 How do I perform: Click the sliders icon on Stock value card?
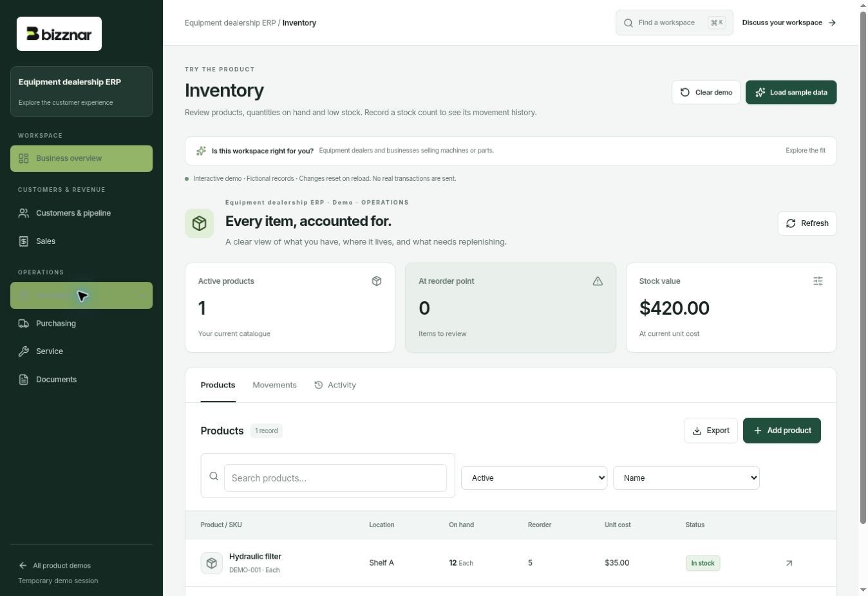(818, 281)
